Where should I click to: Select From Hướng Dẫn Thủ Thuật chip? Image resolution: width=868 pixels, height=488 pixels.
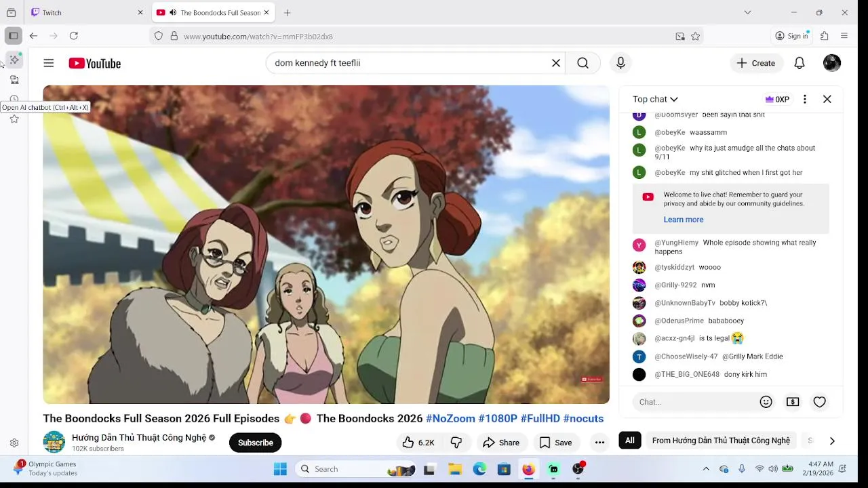click(x=721, y=441)
